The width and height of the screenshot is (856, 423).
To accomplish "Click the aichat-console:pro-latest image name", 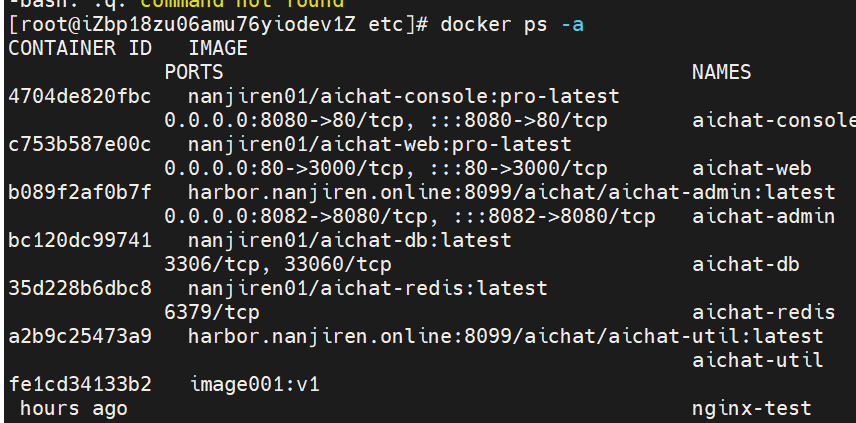I will [404, 97].
